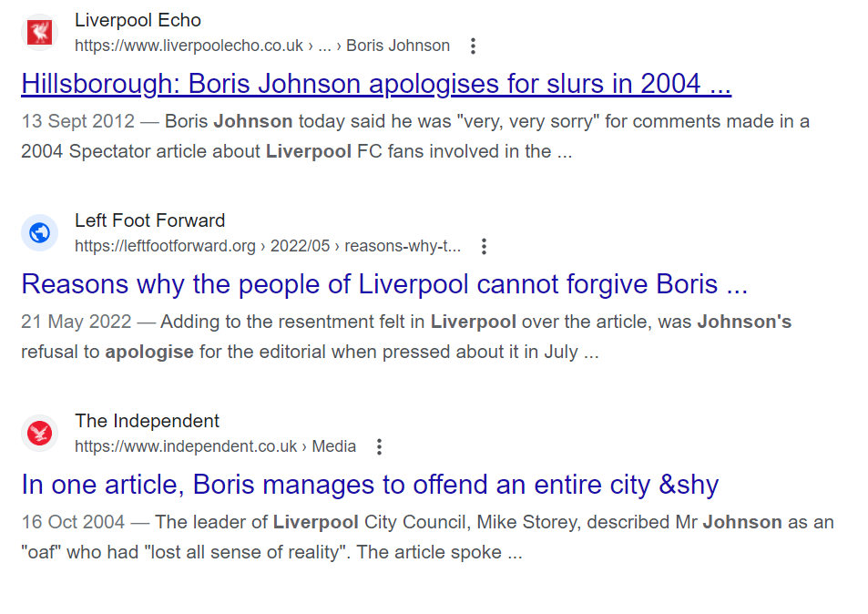
Task: Click the Liverpool Echo favicon icon
Action: pos(40,33)
